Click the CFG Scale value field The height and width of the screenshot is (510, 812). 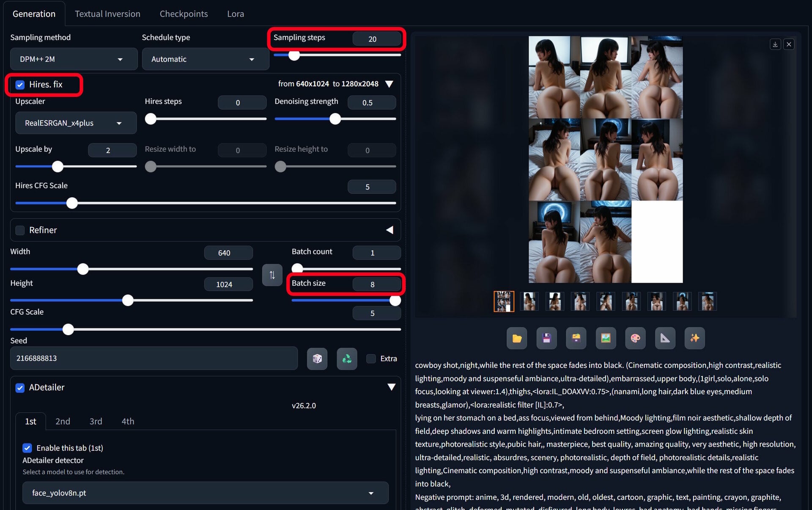coord(376,313)
